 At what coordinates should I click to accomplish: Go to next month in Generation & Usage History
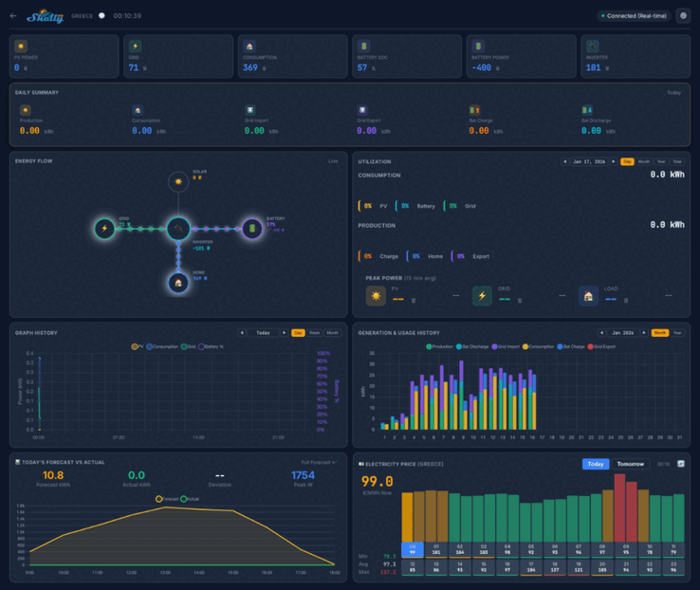[644, 333]
